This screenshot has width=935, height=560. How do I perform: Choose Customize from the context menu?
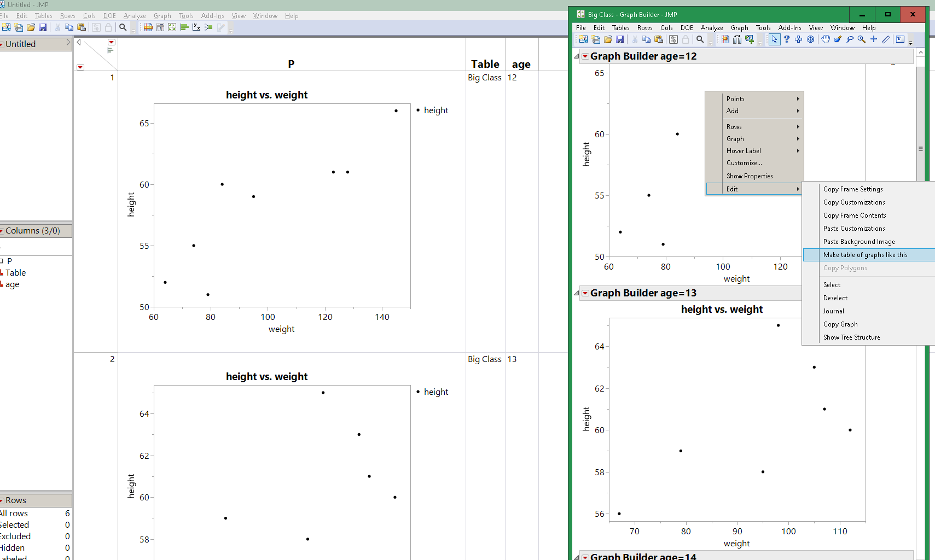(744, 162)
